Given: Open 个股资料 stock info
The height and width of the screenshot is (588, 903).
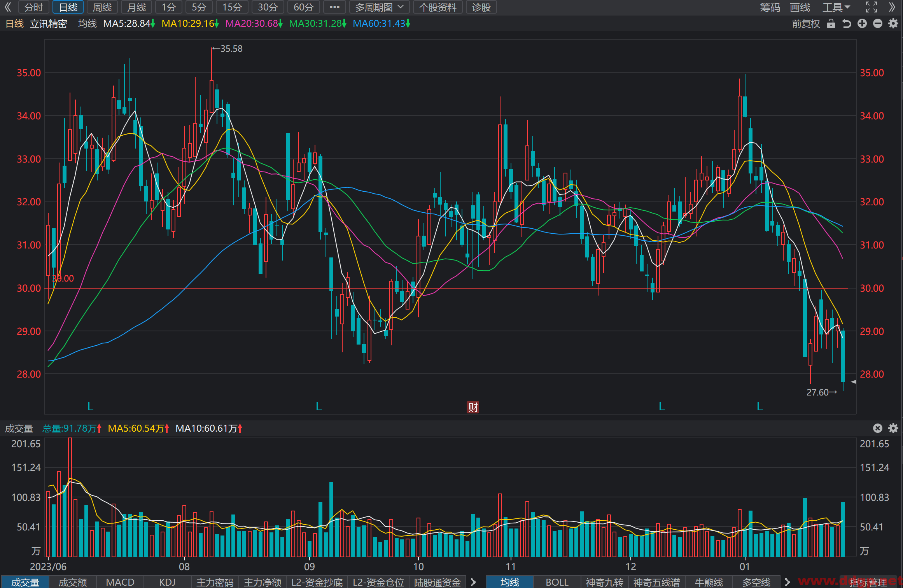Looking at the screenshot, I should tap(437, 7).
